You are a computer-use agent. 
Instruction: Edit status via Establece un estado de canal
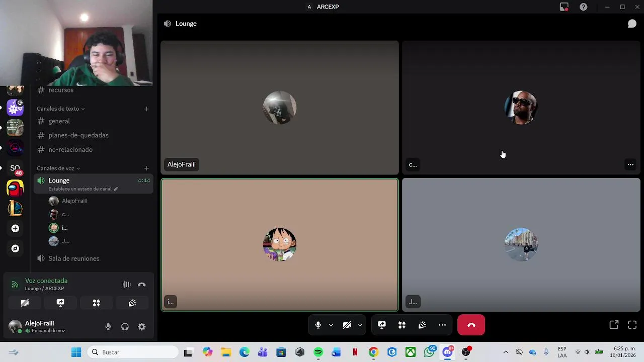83,189
